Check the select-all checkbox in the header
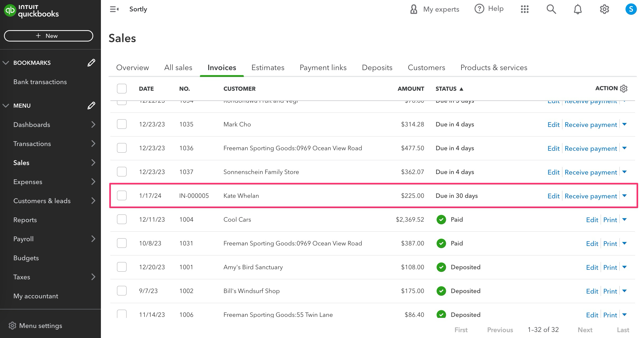The image size is (644, 338). tap(122, 88)
